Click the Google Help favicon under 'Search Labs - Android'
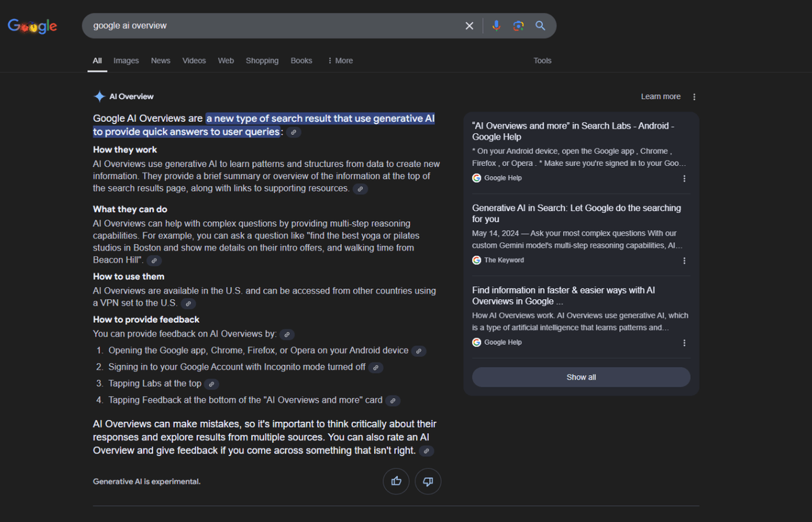This screenshot has width=812, height=522. tap(477, 178)
